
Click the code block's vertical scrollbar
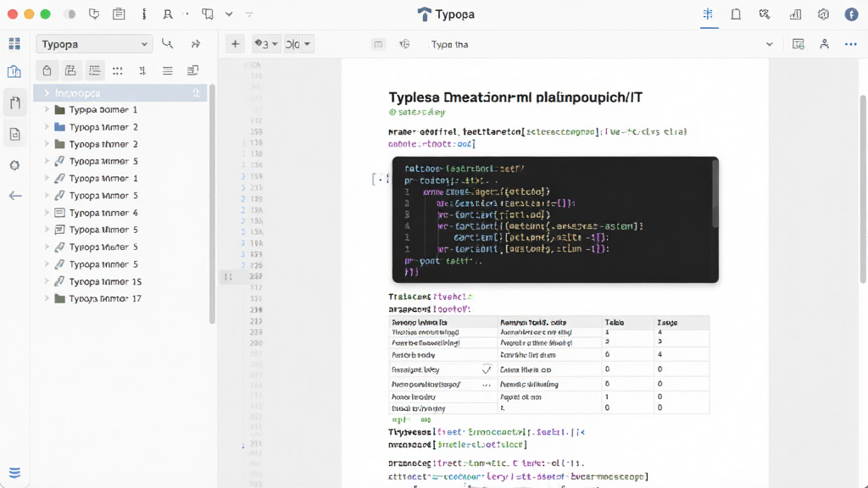[715, 194]
